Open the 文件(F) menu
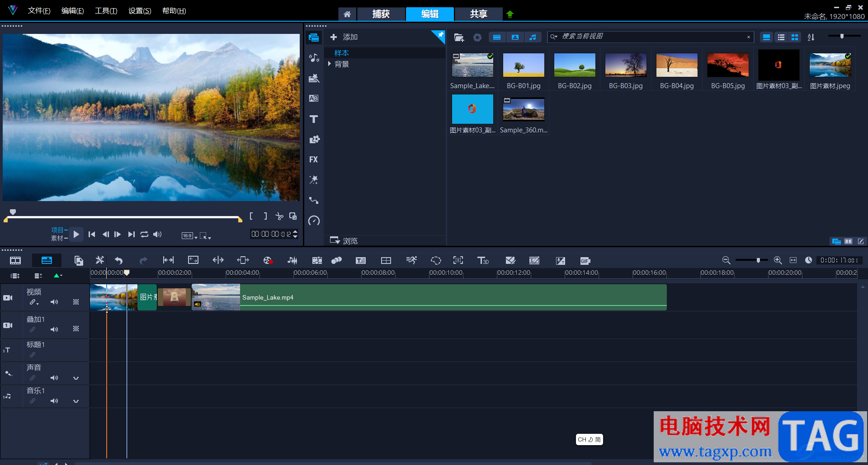The width and height of the screenshot is (868, 465). (39, 11)
